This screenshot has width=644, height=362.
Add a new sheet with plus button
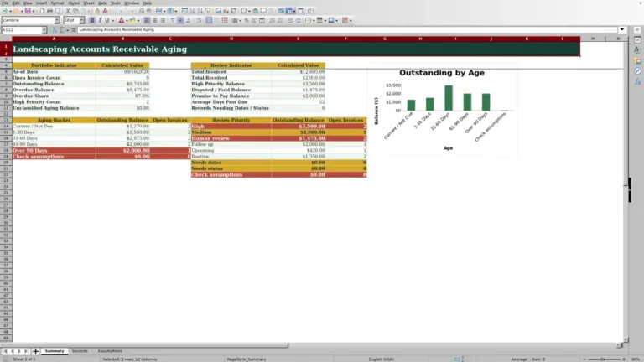[x=35, y=351]
